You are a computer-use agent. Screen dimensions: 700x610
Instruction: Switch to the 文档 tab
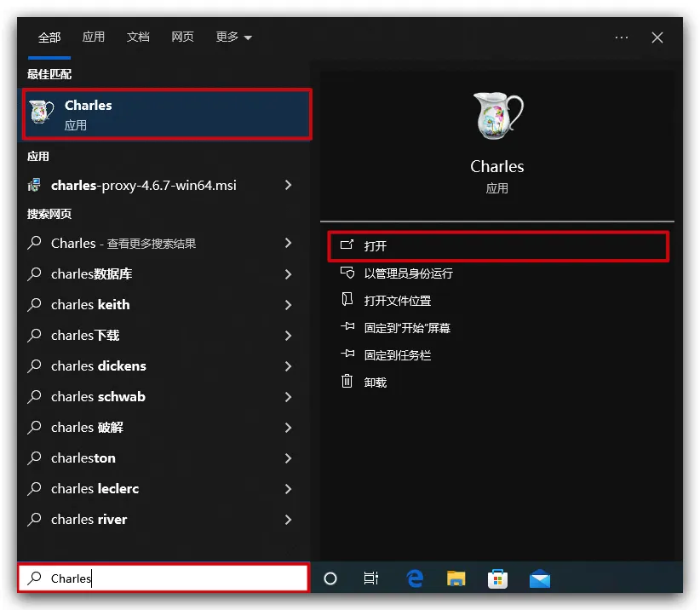138,37
